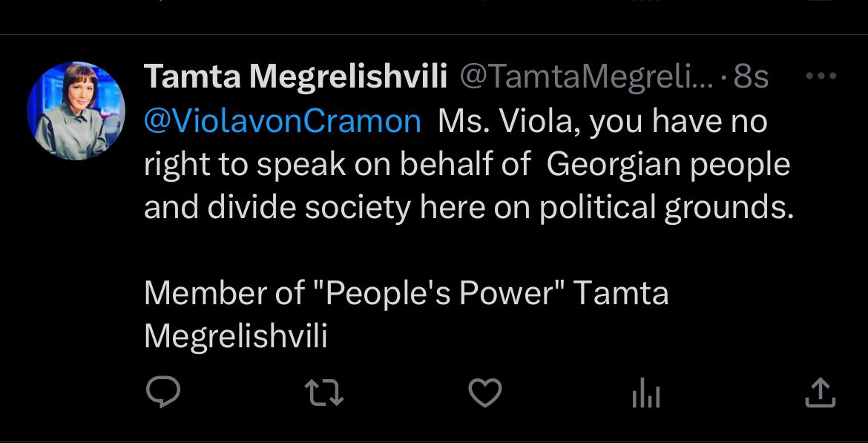The width and height of the screenshot is (868, 443).
Task: Tap the "Member of" signature text
Action: pos(223,293)
